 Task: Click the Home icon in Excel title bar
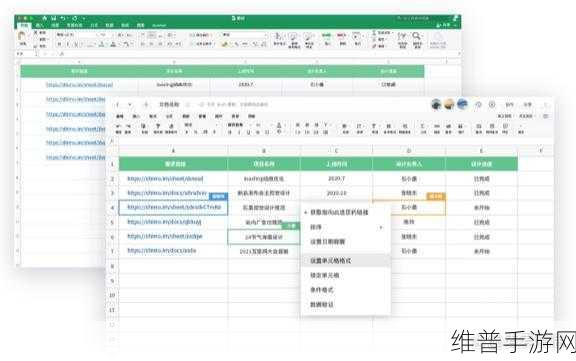(x=44, y=18)
